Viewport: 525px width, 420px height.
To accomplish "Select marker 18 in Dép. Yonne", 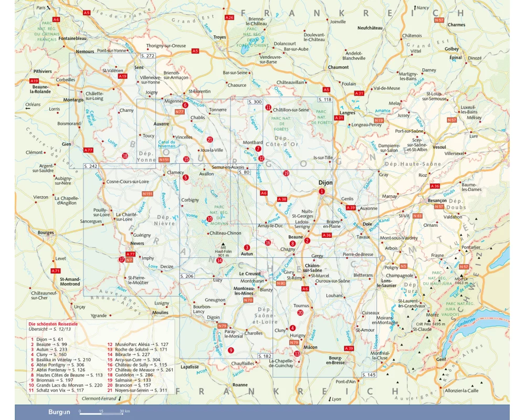I will click(x=124, y=155).
